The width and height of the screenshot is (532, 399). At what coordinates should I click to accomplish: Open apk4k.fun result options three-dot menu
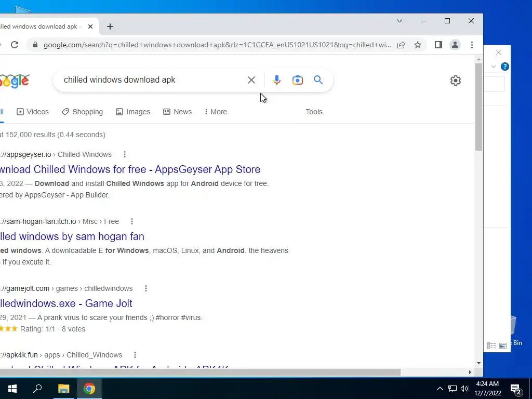(x=135, y=355)
